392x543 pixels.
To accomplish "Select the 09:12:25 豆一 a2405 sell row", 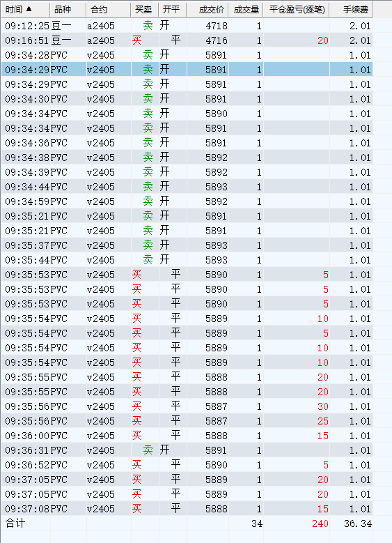I will [187, 26].
